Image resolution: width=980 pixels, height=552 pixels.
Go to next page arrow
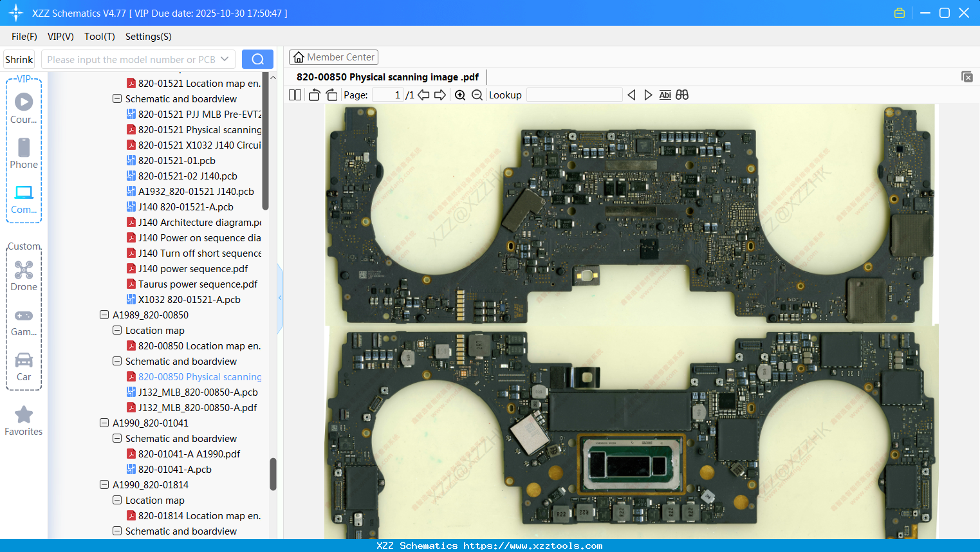[x=440, y=95]
